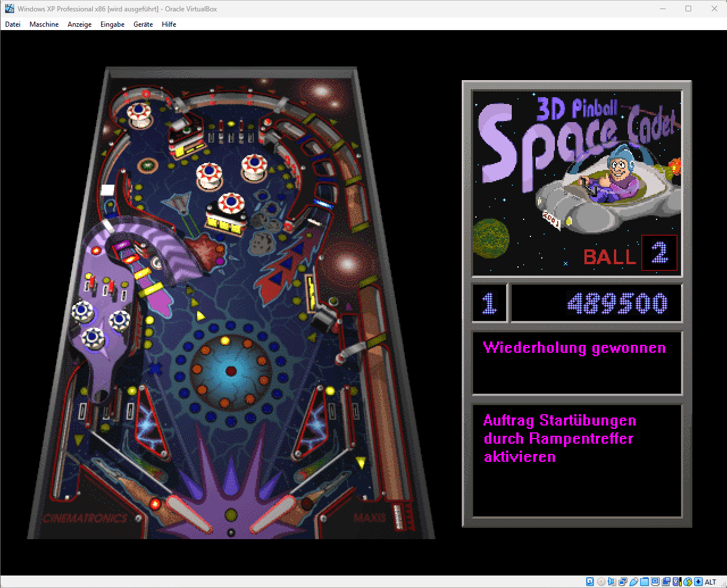Click the message Wiederholung gewonnen

coord(574,348)
